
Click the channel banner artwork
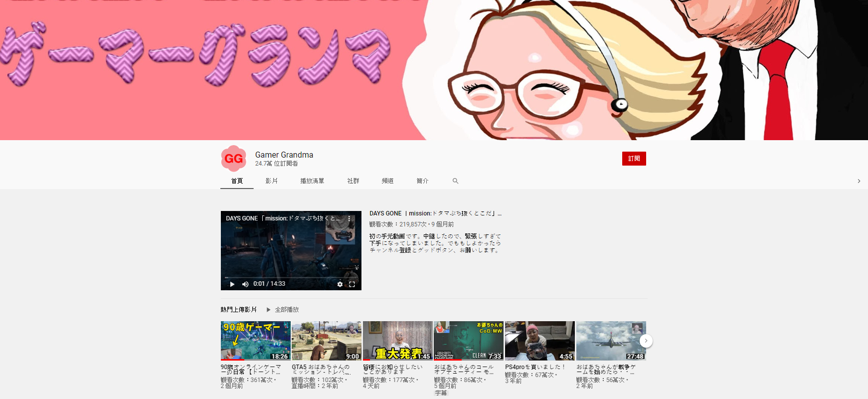[x=434, y=70]
